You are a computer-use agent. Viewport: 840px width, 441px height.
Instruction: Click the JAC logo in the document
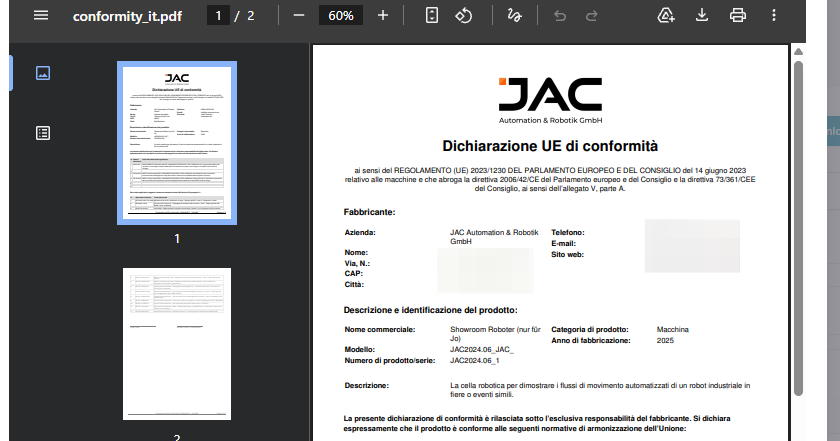pos(550,100)
